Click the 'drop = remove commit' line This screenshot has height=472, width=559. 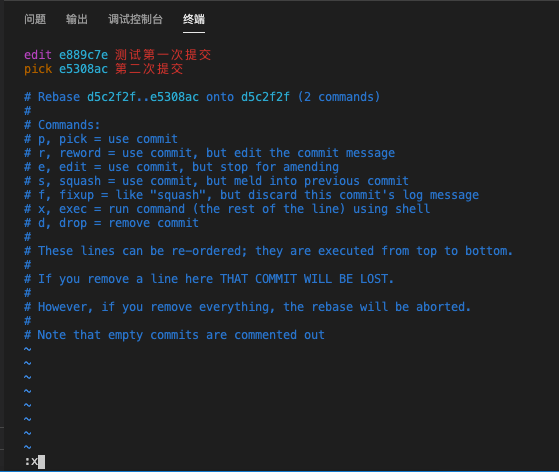point(111,223)
